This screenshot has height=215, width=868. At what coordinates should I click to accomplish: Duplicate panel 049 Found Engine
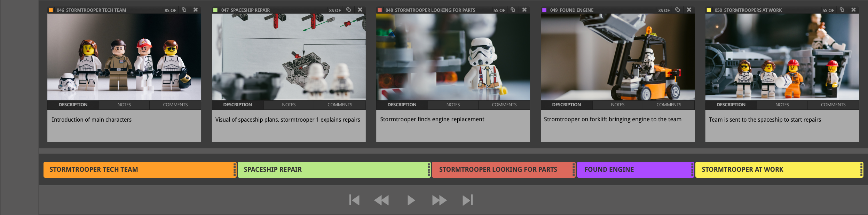click(677, 10)
